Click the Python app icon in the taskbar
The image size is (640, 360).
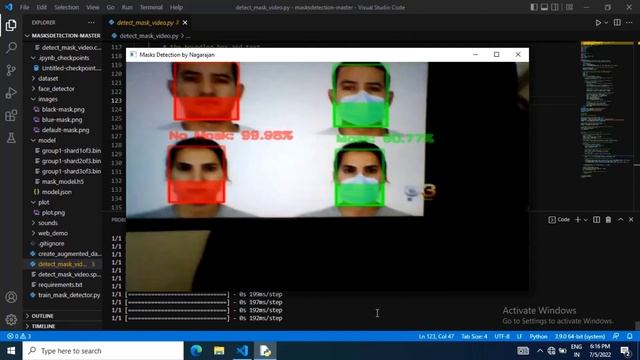(265, 351)
